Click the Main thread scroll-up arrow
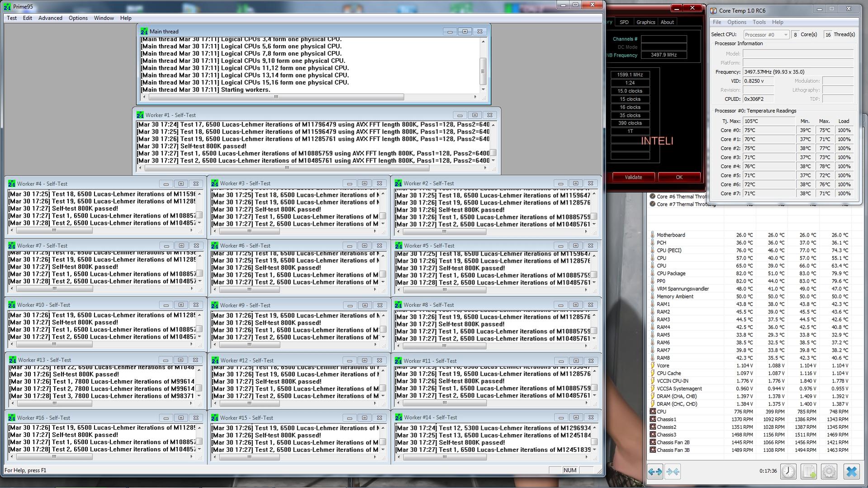868x488 pixels. (483, 42)
